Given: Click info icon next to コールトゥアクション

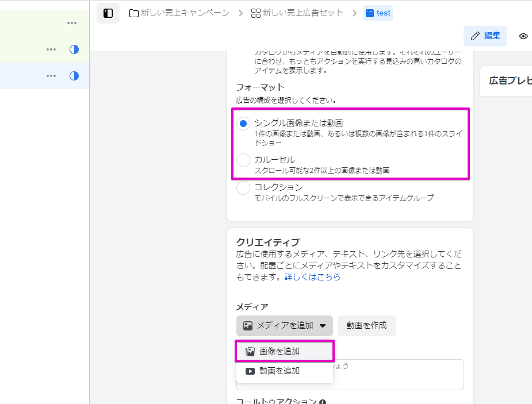Looking at the screenshot, I should pos(323,402).
